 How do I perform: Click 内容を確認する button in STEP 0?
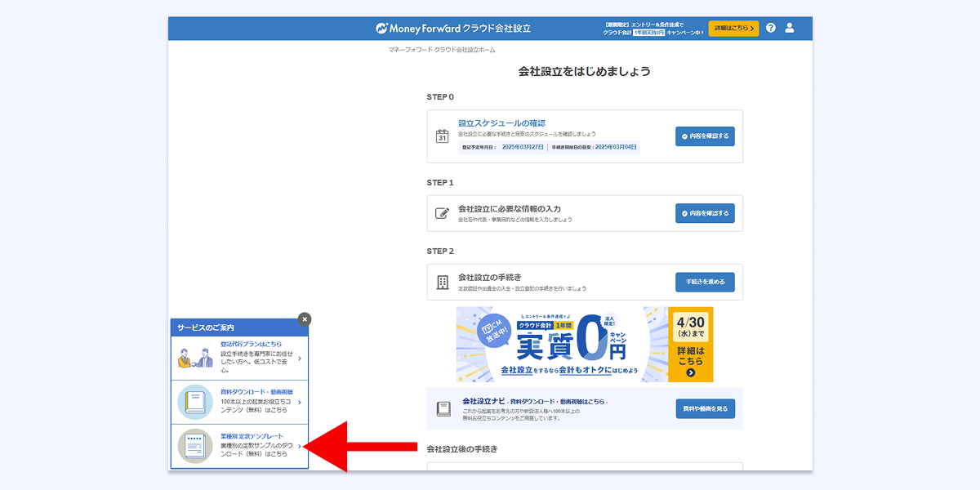pyautogui.click(x=705, y=136)
